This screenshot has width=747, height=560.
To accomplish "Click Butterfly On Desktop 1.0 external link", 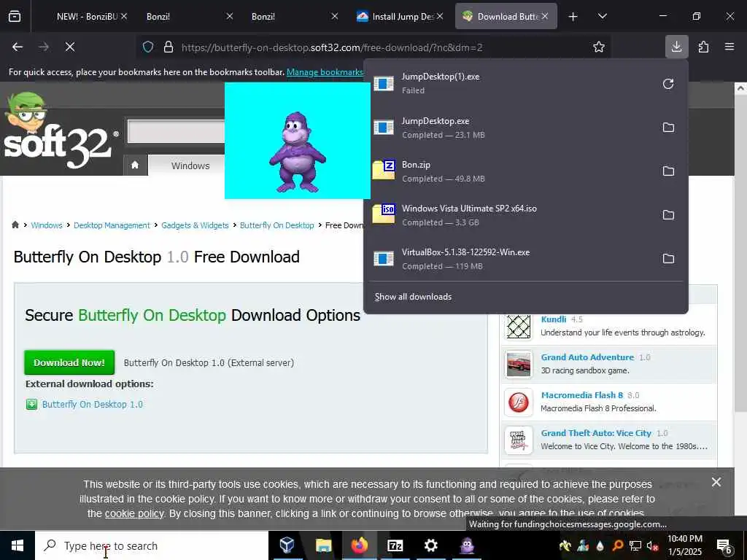I will pos(93,404).
